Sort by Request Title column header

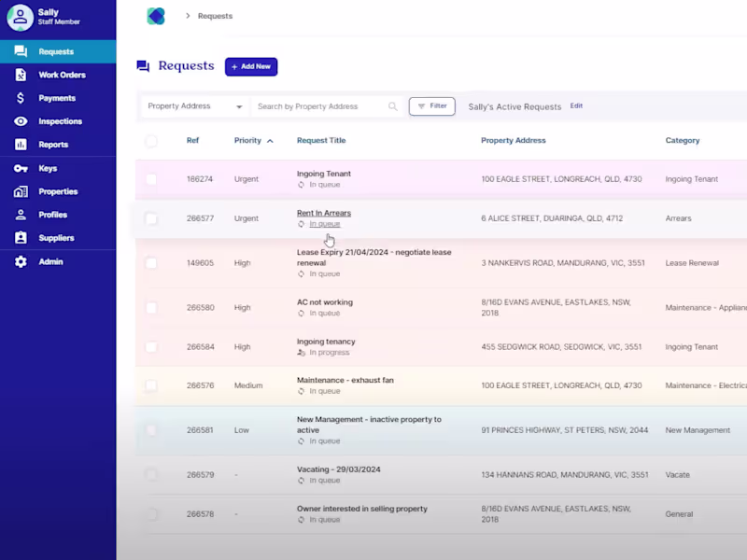pyautogui.click(x=321, y=141)
